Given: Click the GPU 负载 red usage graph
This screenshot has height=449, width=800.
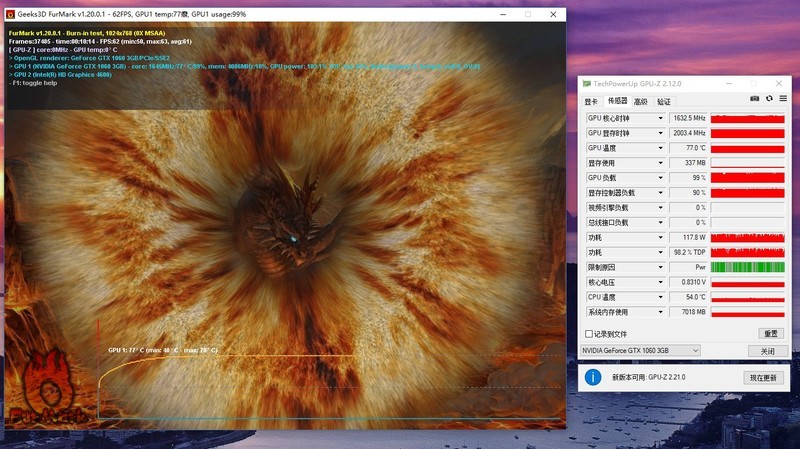Looking at the screenshot, I should (x=747, y=178).
